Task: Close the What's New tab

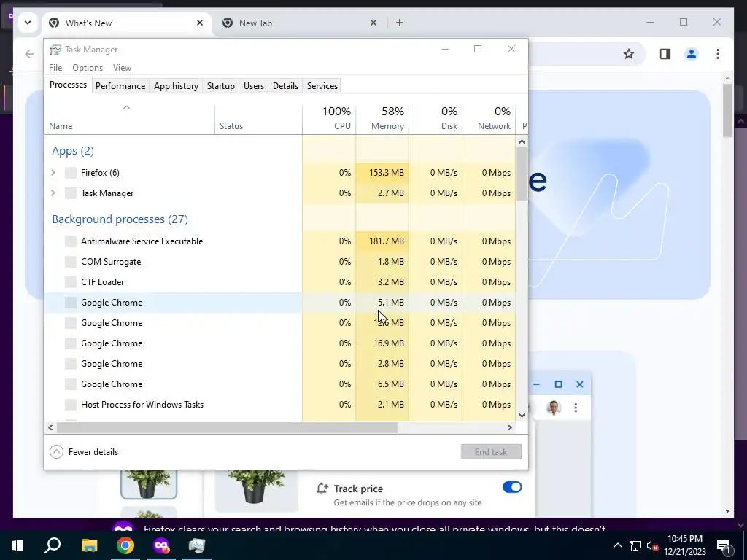Action: [x=200, y=23]
